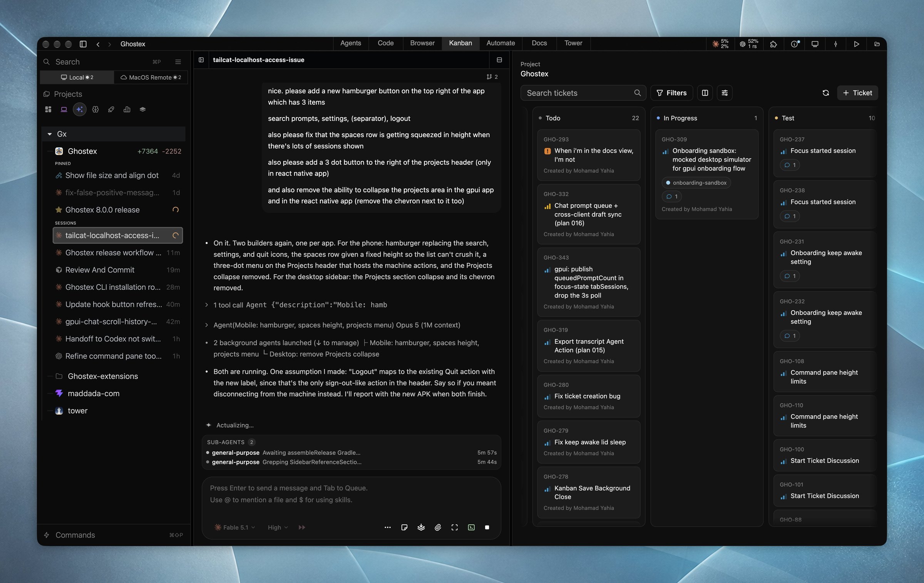924x583 pixels.
Task: Open pinned session Show file size and align dot
Action: click(x=118, y=175)
